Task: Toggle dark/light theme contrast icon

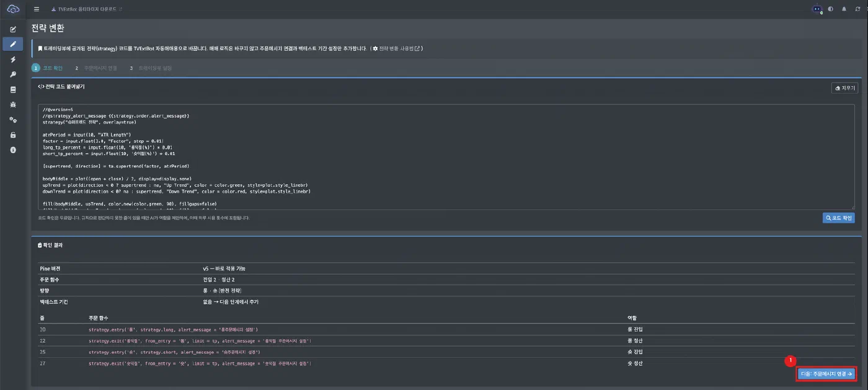Action: tap(830, 9)
